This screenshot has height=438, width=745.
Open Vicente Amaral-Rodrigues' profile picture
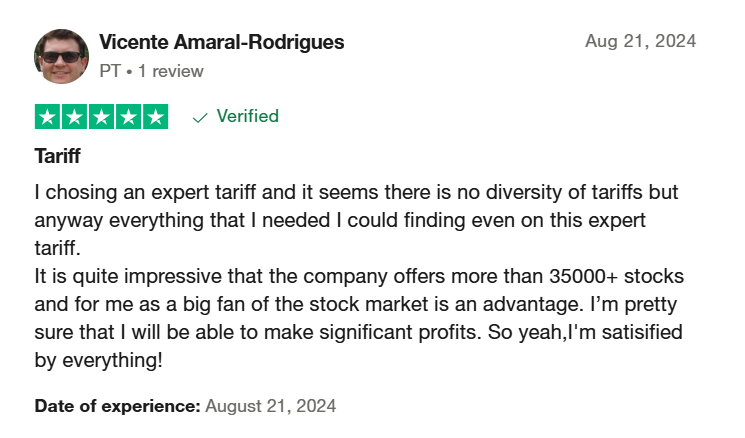click(x=61, y=56)
